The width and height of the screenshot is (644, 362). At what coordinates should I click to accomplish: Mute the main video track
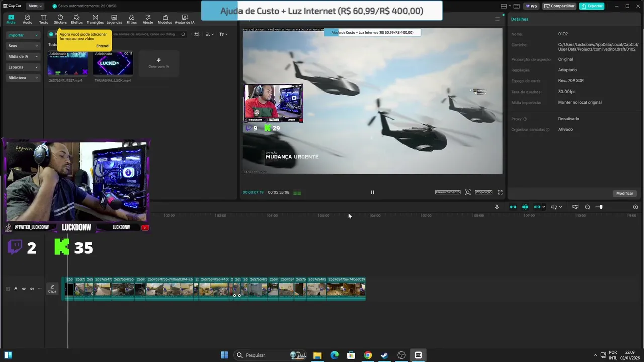tap(32, 289)
